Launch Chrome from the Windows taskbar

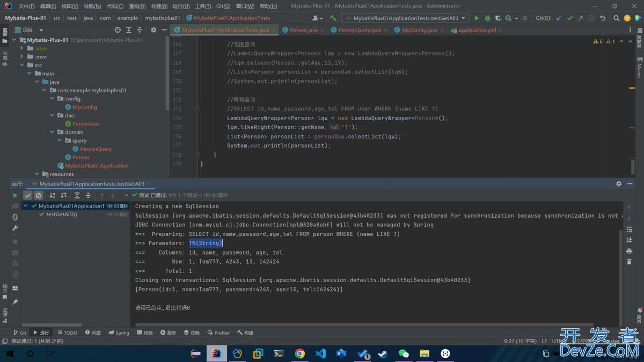tap(300, 353)
